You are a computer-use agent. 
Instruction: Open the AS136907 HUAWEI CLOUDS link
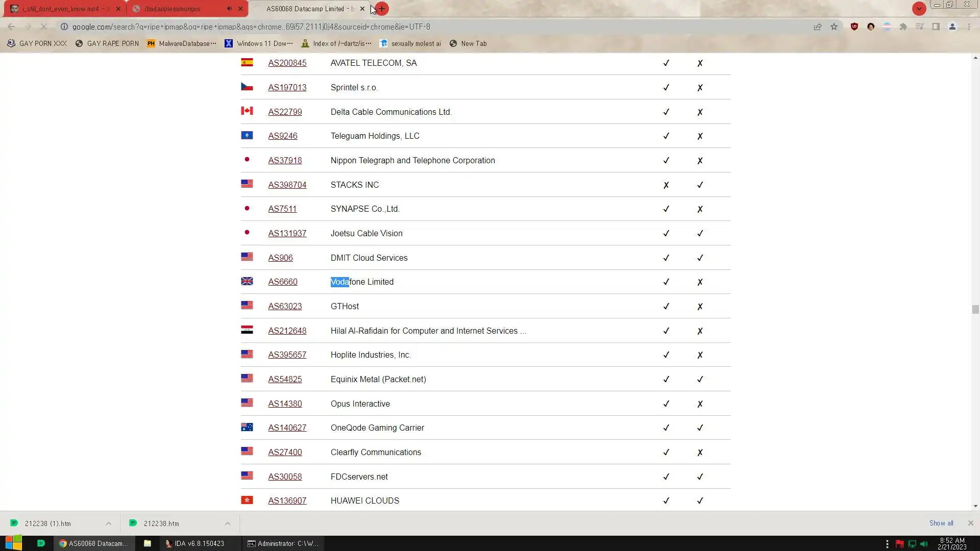tap(287, 501)
